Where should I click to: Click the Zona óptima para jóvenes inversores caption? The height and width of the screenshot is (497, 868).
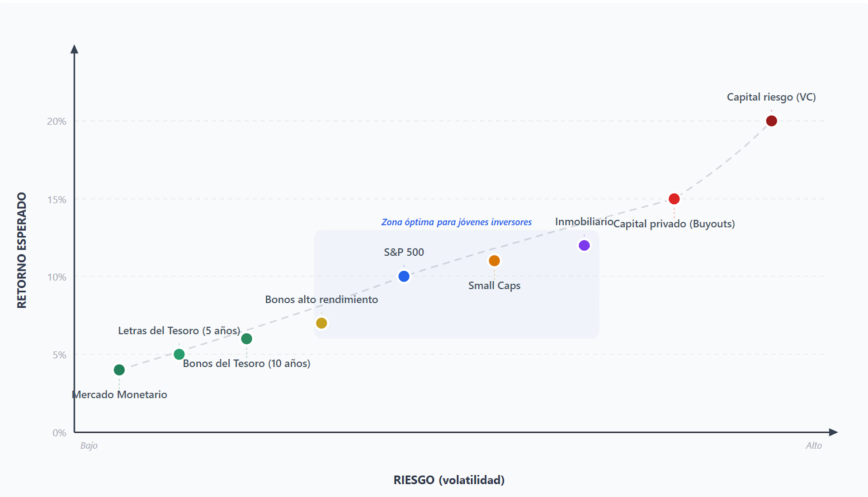pyautogui.click(x=457, y=222)
